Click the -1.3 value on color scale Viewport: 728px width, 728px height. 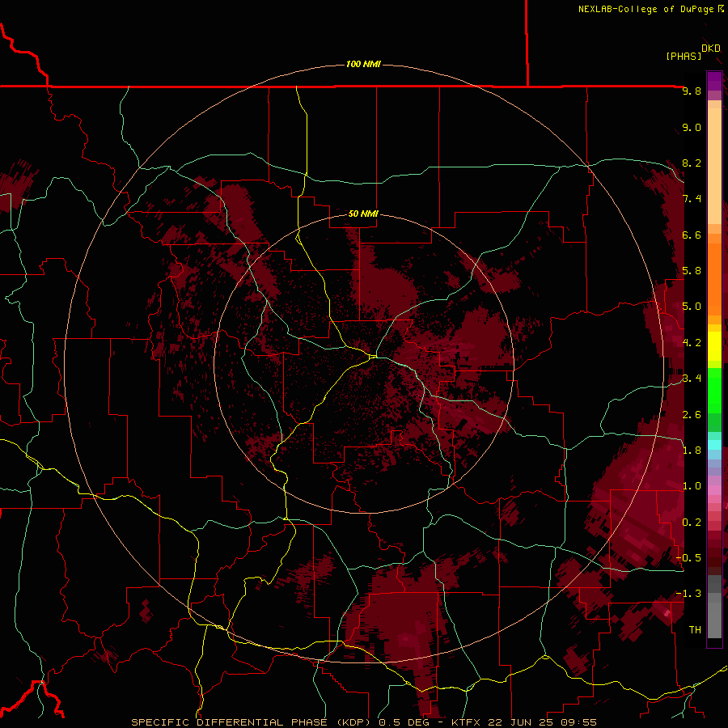(x=688, y=594)
